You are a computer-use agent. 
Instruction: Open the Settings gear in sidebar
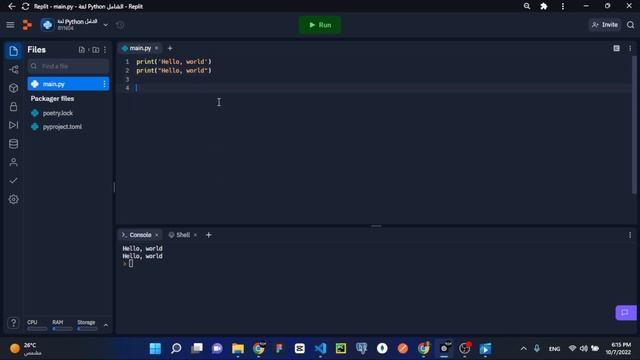click(x=13, y=199)
